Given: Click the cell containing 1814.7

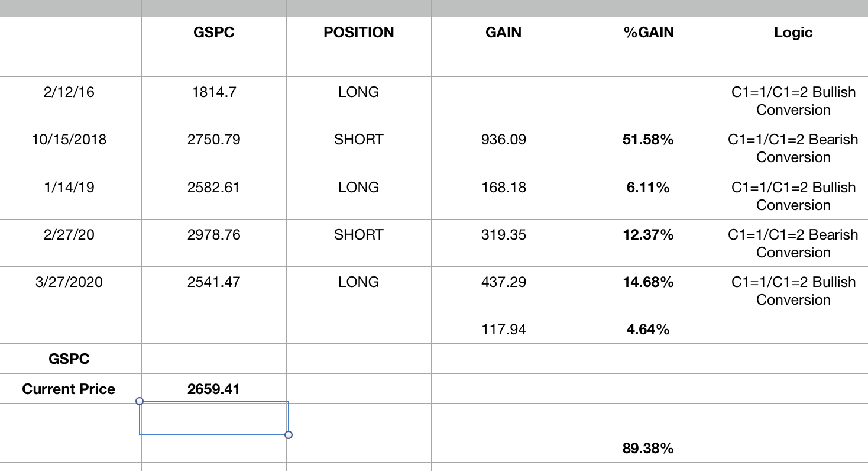Looking at the screenshot, I should 214,92.
